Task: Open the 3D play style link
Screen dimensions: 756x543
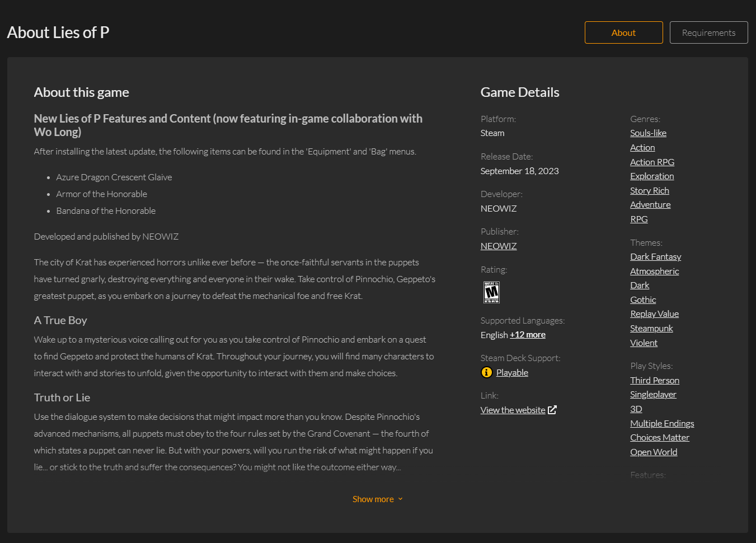Action: pyautogui.click(x=636, y=409)
